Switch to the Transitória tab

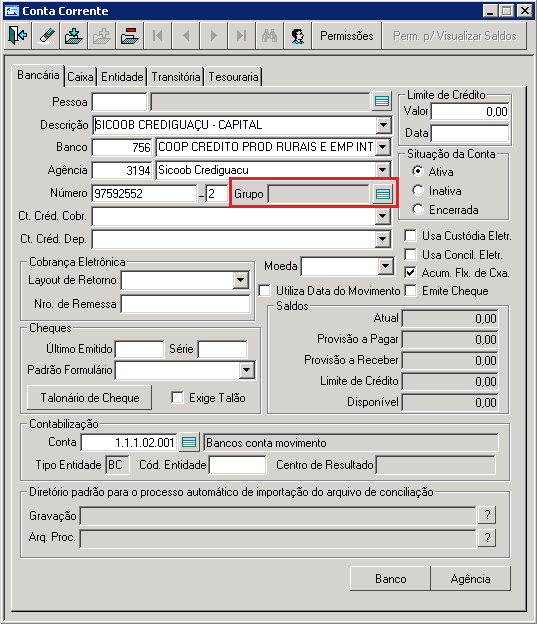[176, 77]
